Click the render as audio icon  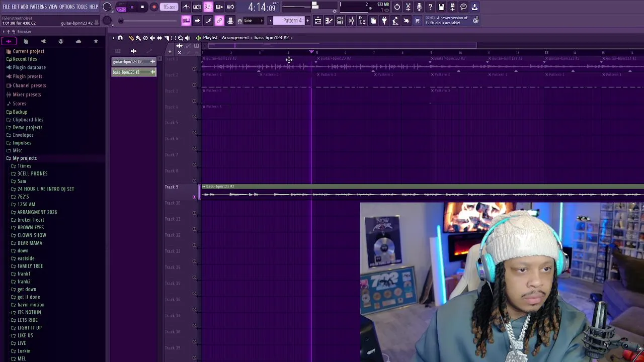coord(452,7)
